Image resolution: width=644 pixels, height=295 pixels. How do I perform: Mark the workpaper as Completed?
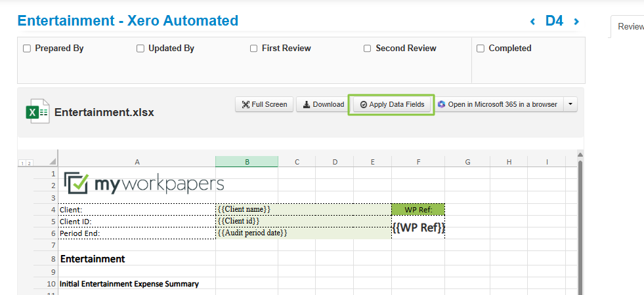[481, 49]
